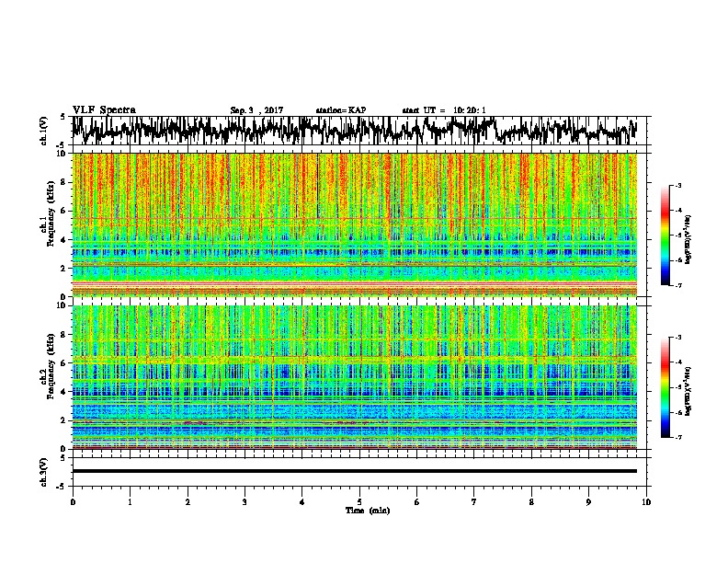Click the "-3" tick on ch.1 color bar

[x=678, y=185]
